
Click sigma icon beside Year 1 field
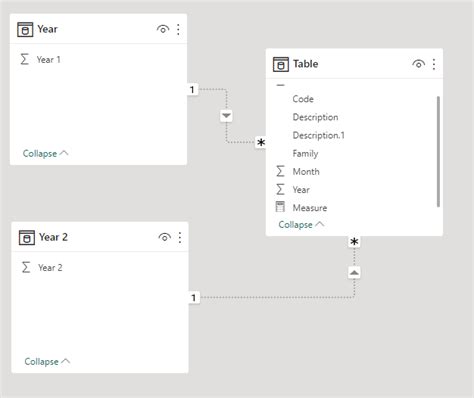click(24, 59)
